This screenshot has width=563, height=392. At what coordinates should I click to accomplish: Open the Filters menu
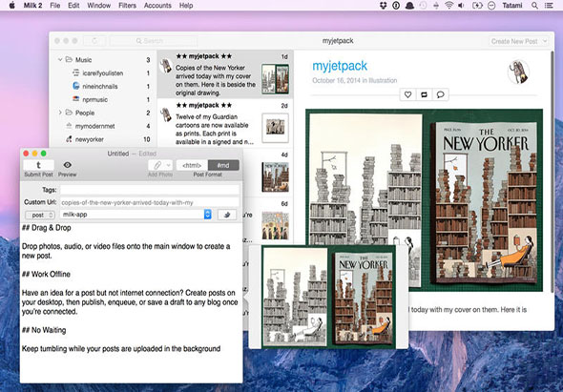(127, 6)
